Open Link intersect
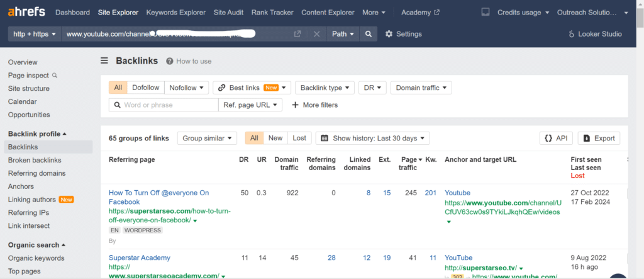This screenshot has width=644, height=279. point(29,226)
